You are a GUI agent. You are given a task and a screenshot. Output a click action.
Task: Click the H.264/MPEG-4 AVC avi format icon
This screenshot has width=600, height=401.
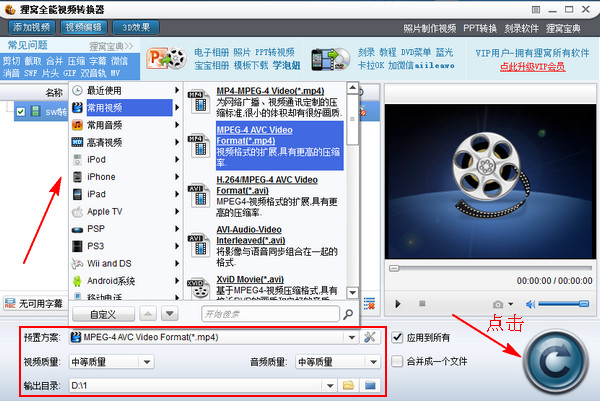[199, 196]
